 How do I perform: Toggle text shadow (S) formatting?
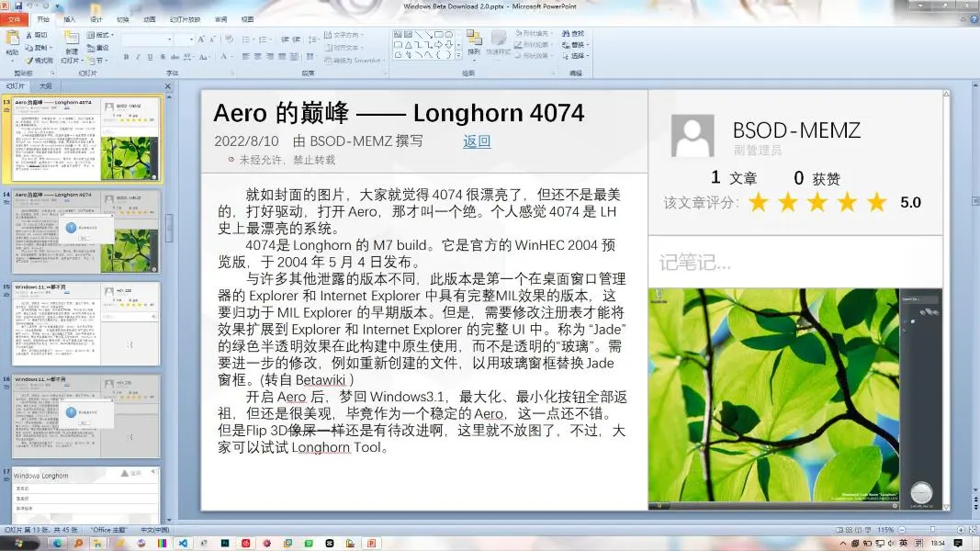tap(163, 57)
